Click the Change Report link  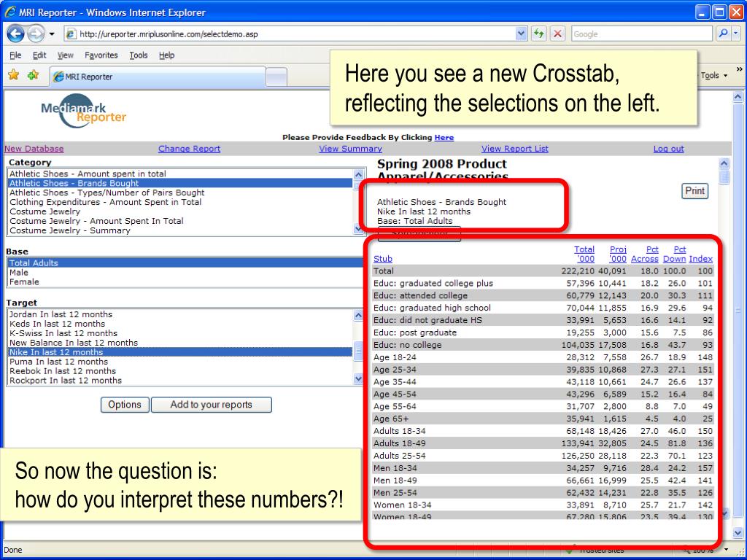(x=189, y=149)
